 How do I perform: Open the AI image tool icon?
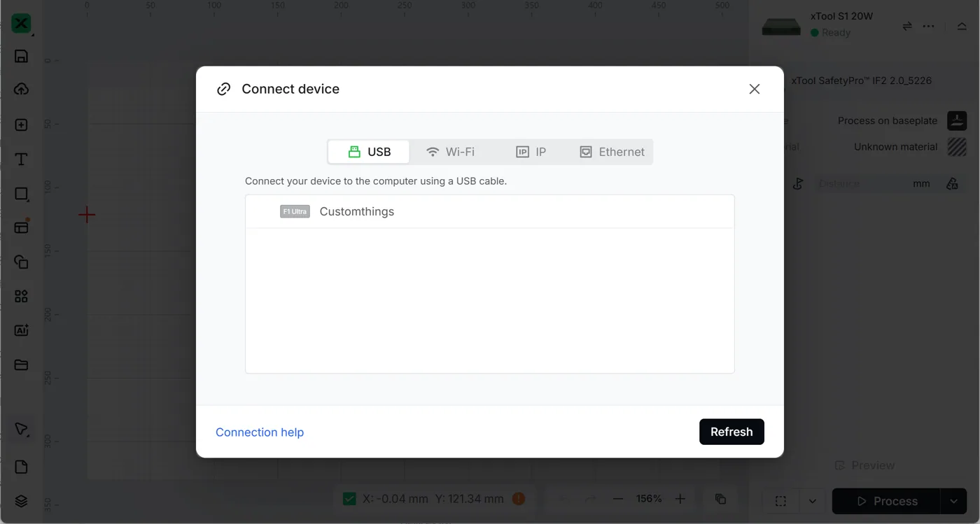(x=21, y=330)
